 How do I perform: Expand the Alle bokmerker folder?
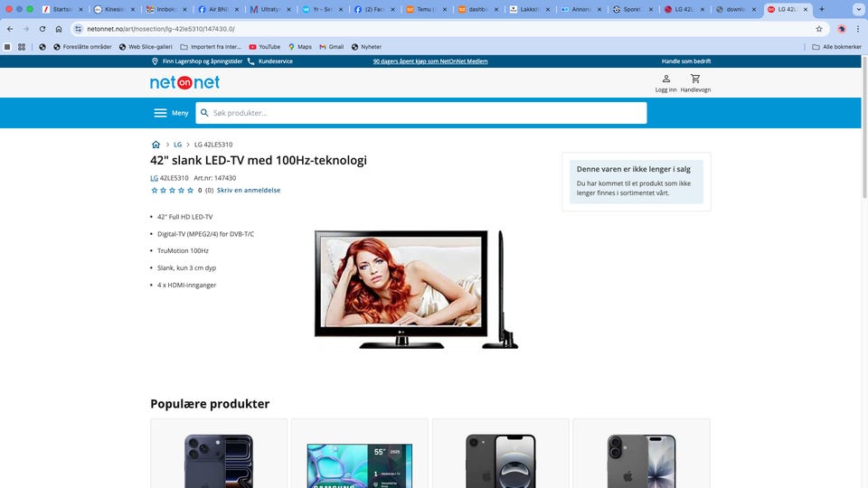pyautogui.click(x=836, y=47)
